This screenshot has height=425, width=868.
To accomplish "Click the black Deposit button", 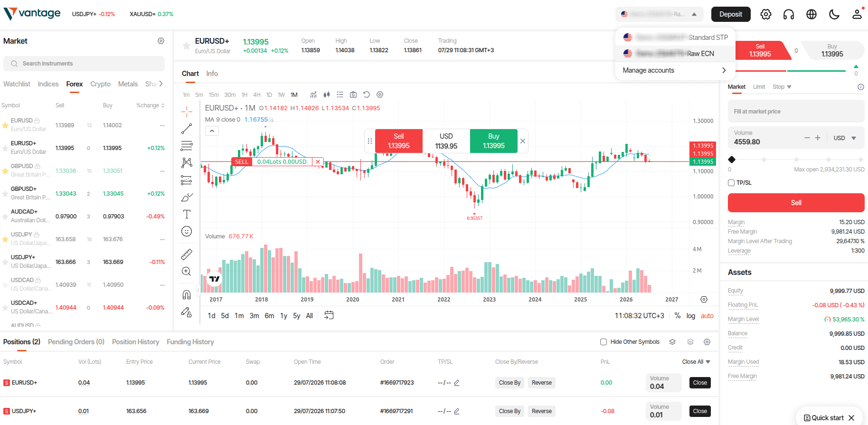I will point(731,14).
